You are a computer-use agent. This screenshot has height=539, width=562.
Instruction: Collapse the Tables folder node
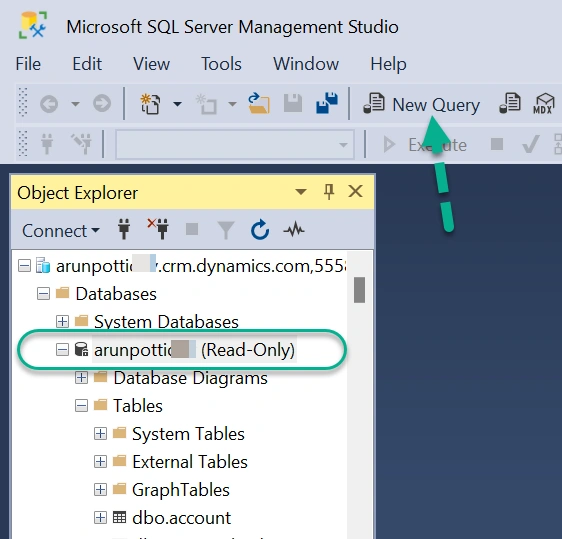coord(81,406)
